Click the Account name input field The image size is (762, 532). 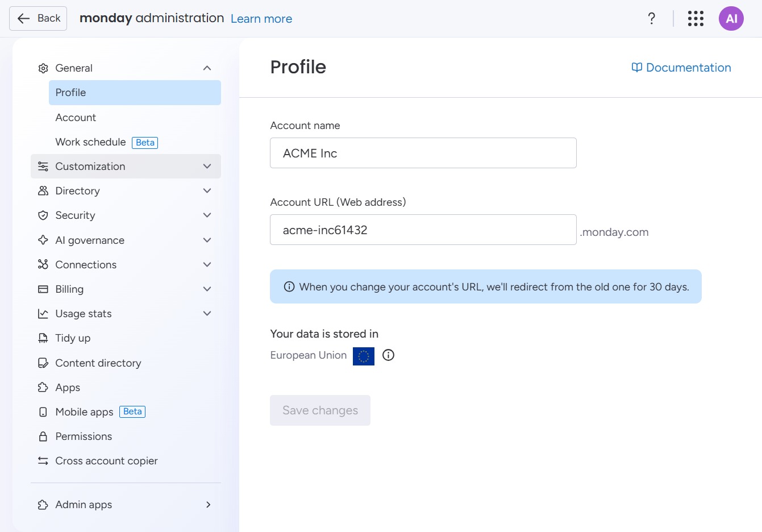423,153
